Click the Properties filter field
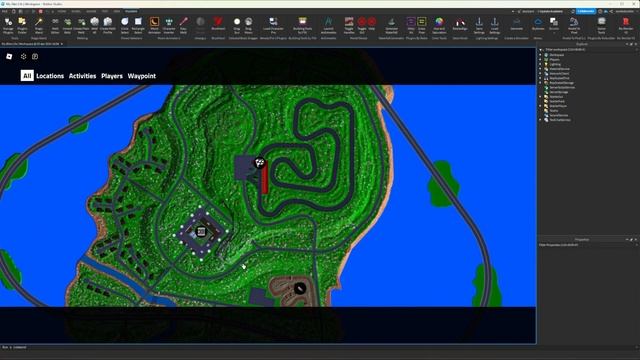Image resolution: width=640 pixels, height=360 pixels. coord(588,245)
